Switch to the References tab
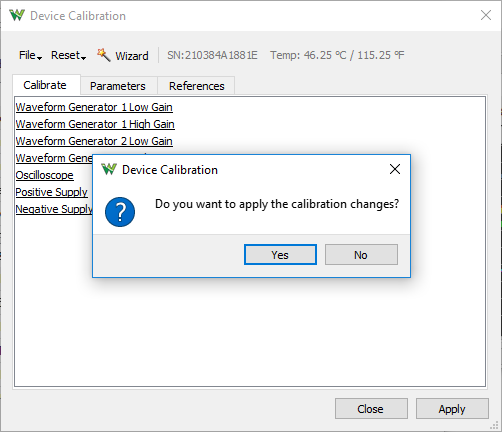 [x=197, y=86]
